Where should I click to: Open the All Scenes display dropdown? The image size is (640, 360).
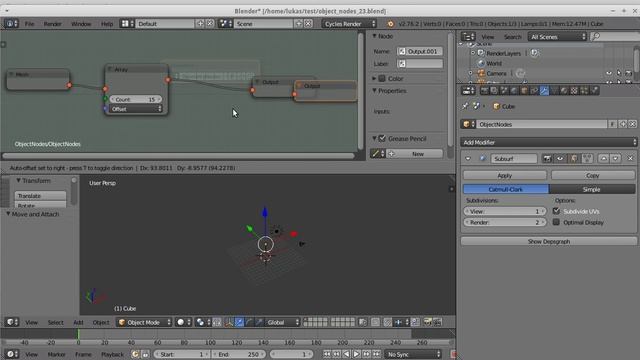(x=558, y=37)
